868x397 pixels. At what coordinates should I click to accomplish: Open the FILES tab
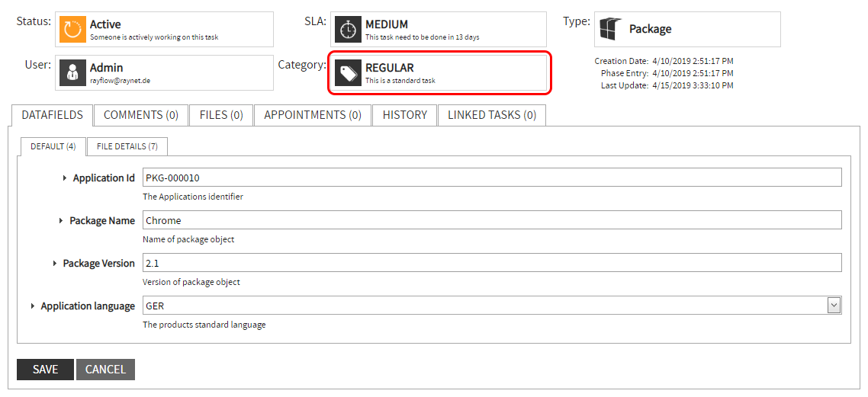tap(221, 115)
